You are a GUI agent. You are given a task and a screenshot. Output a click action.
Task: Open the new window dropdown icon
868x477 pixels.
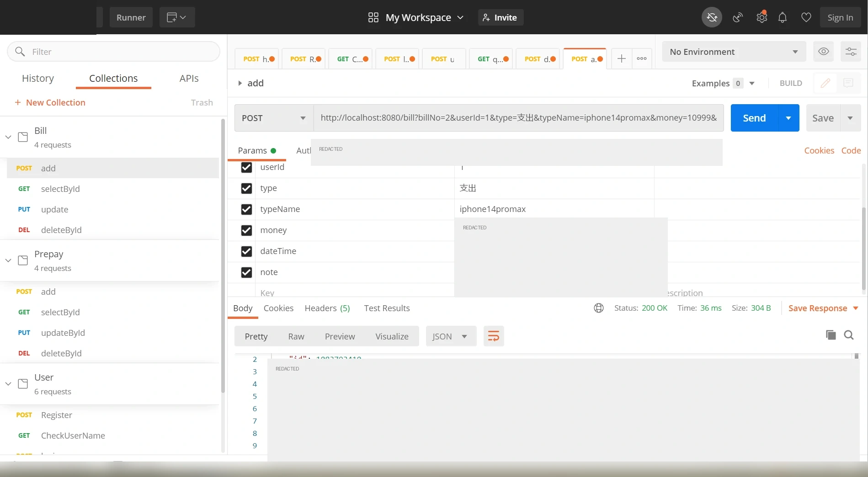(177, 17)
